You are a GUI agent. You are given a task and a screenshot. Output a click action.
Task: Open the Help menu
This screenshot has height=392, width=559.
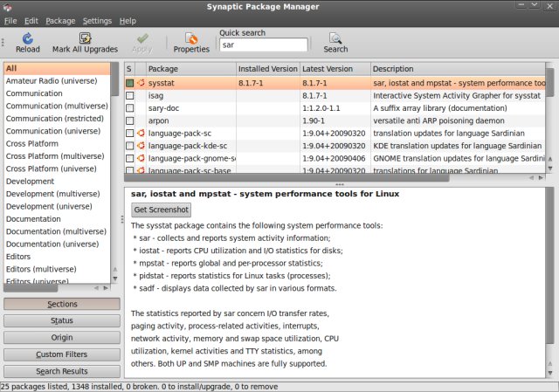[x=128, y=21]
